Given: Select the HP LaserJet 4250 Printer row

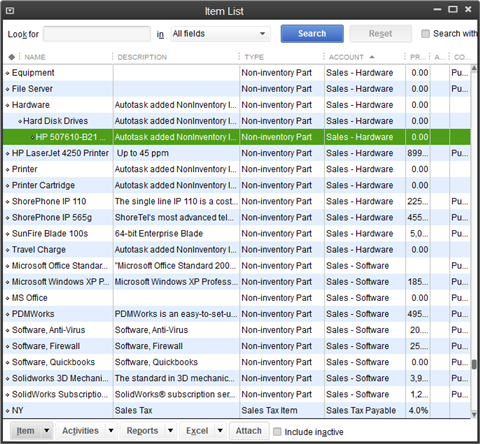Looking at the screenshot, I should (237, 153).
